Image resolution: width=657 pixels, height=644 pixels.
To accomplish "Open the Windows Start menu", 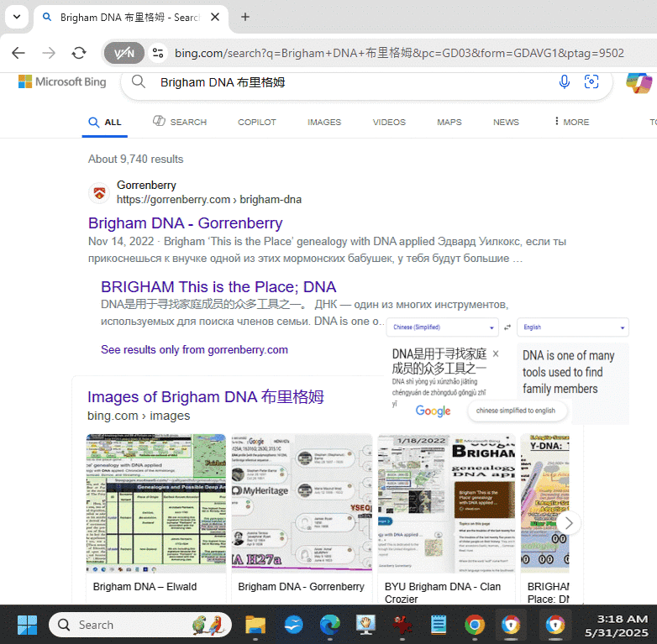I will (27, 625).
